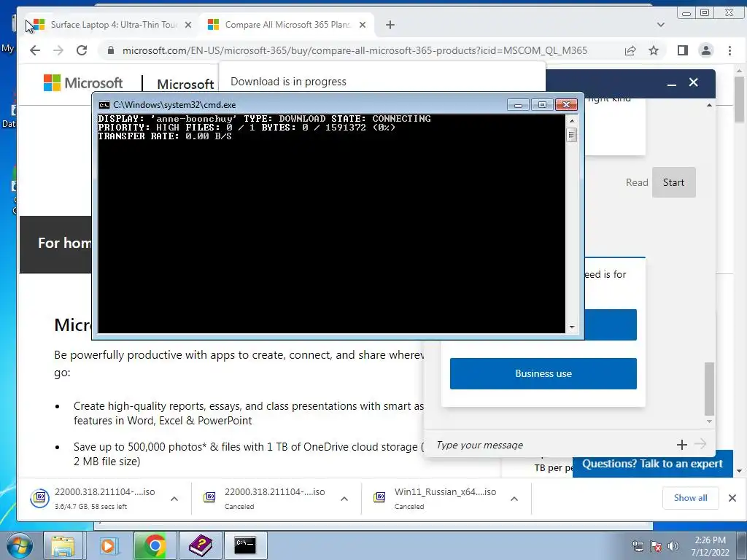
Task: Close the Compare All Microsoft 365 tab
Action: coord(363,25)
